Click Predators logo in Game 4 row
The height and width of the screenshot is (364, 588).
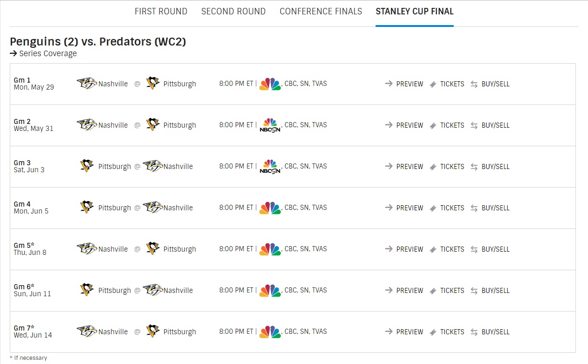pyautogui.click(x=152, y=208)
